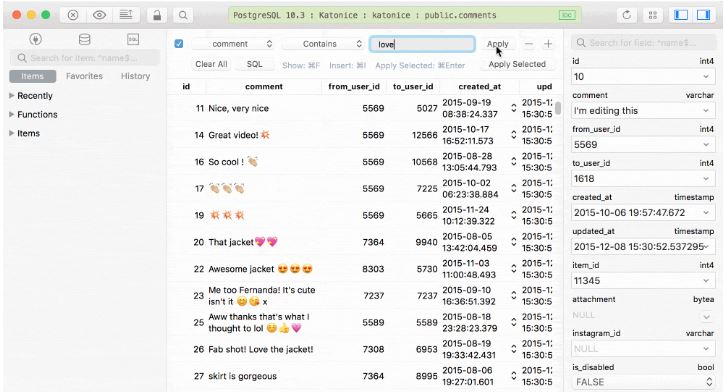Image resolution: width=726 pixels, height=392 pixels.
Task: Select the 'Awesome jacket' comment cell
Action: click(260, 269)
